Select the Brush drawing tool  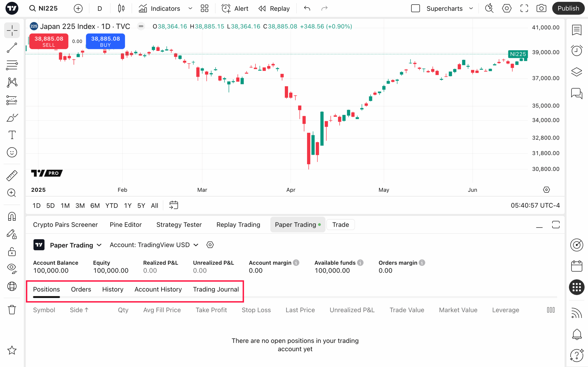click(x=12, y=118)
